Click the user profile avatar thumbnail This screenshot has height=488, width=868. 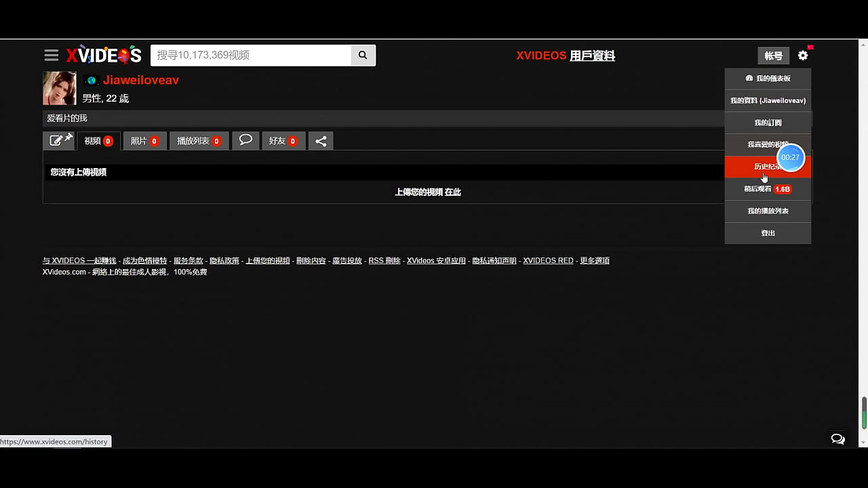[60, 88]
